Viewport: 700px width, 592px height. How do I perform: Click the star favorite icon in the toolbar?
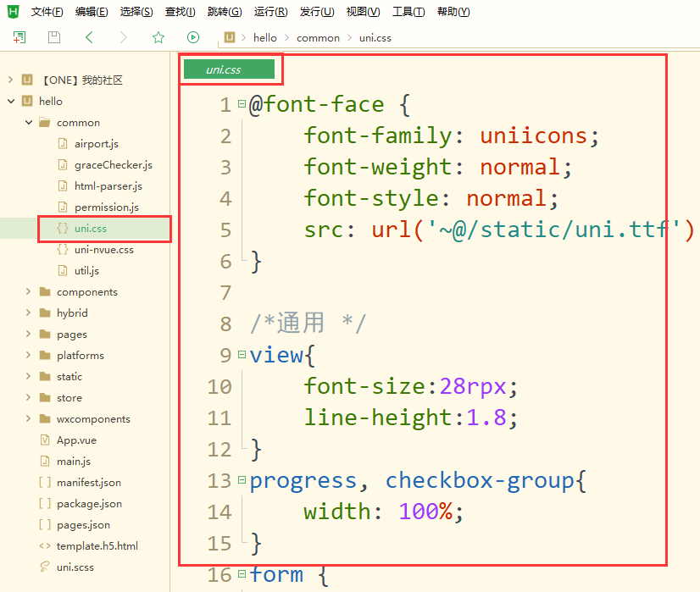pyautogui.click(x=158, y=37)
